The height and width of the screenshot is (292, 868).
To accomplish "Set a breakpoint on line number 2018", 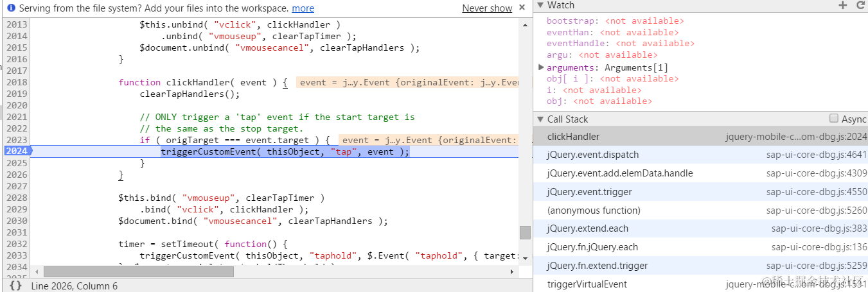I will (x=17, y=82).
